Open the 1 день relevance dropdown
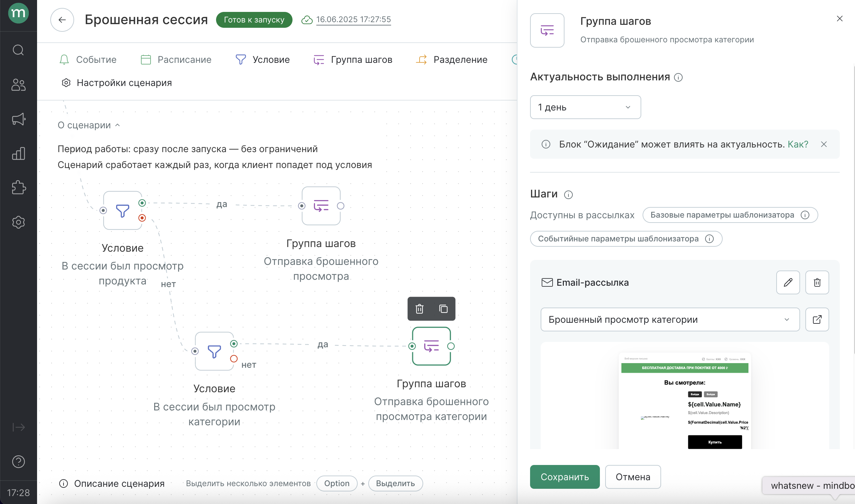 [x=585, y=107]
